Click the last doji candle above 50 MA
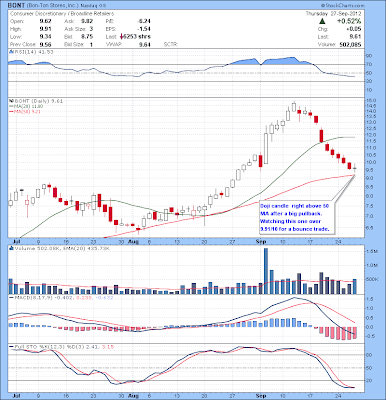This screenshot has height=400, width=386. (x=355, y=169)
